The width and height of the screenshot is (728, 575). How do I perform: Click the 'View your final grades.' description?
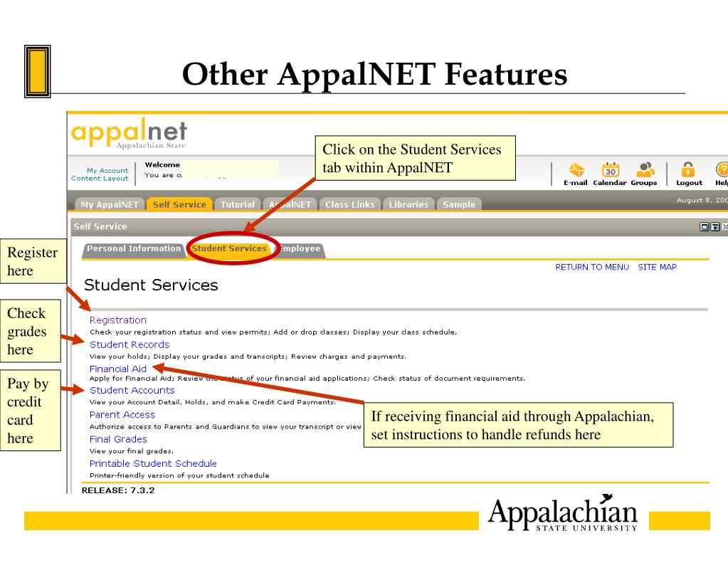point(132,451)
